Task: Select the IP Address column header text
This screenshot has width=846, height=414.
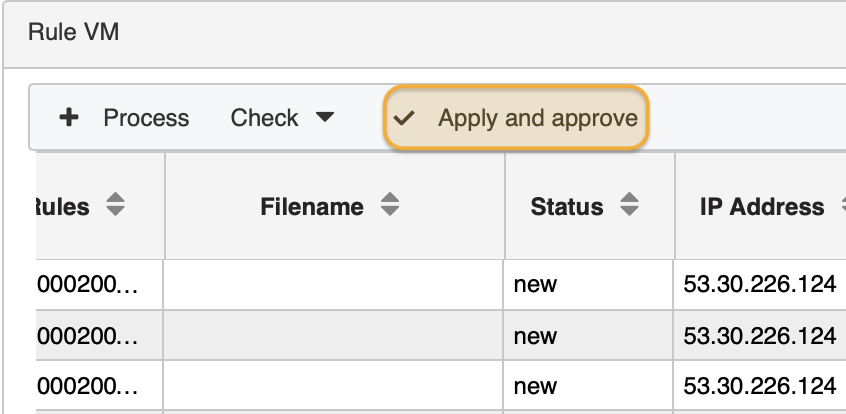Action: point(762,207)
